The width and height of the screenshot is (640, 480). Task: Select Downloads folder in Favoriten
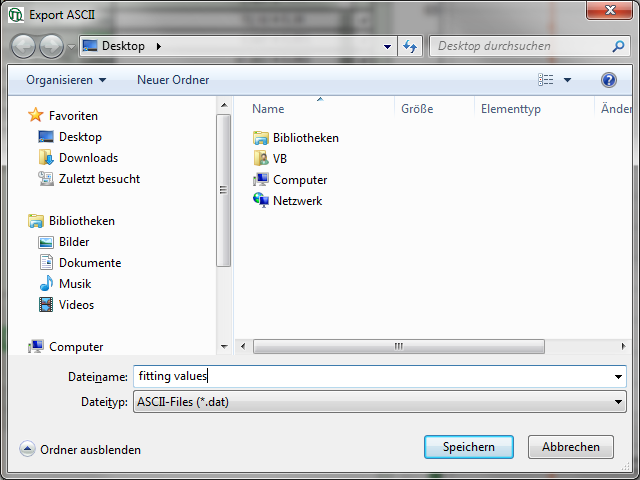(88, 158)
